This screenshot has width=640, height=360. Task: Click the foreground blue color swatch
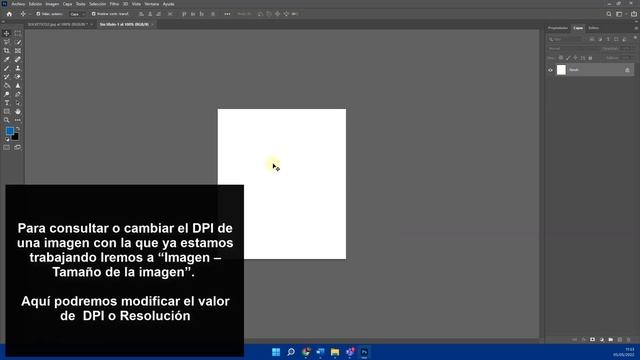[x=9, y=131]
